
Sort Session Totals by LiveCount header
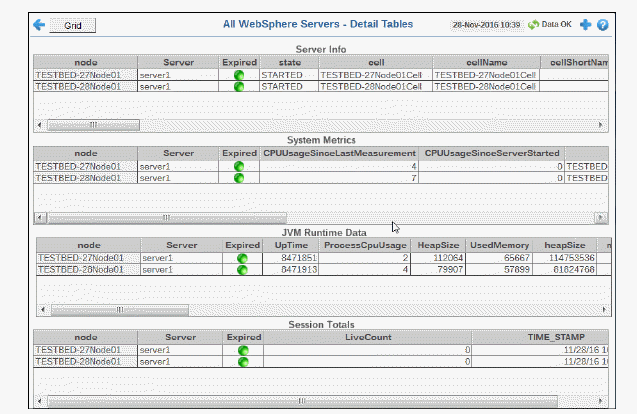pyautogui.click(x=368, y=337)
